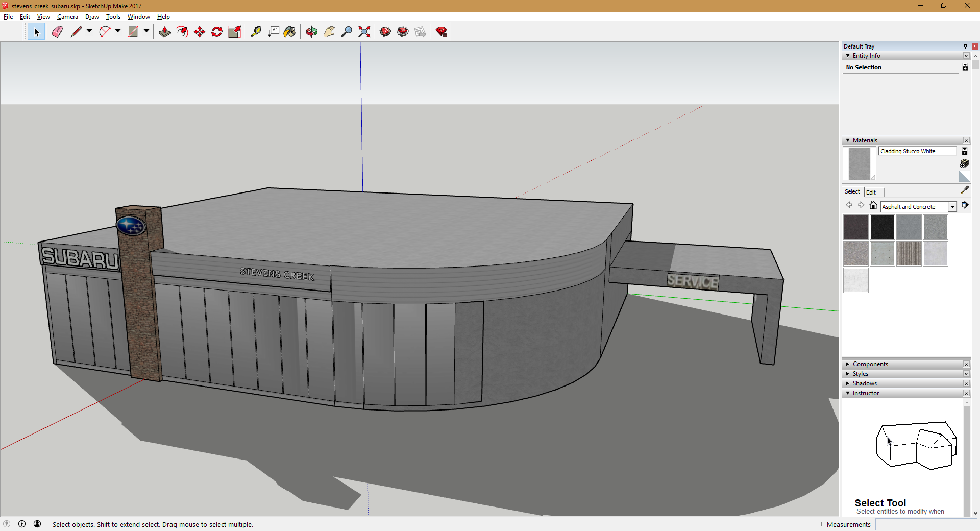Toggle Entity Info show details button
The image size is (980, 531).
pos(965,67)
